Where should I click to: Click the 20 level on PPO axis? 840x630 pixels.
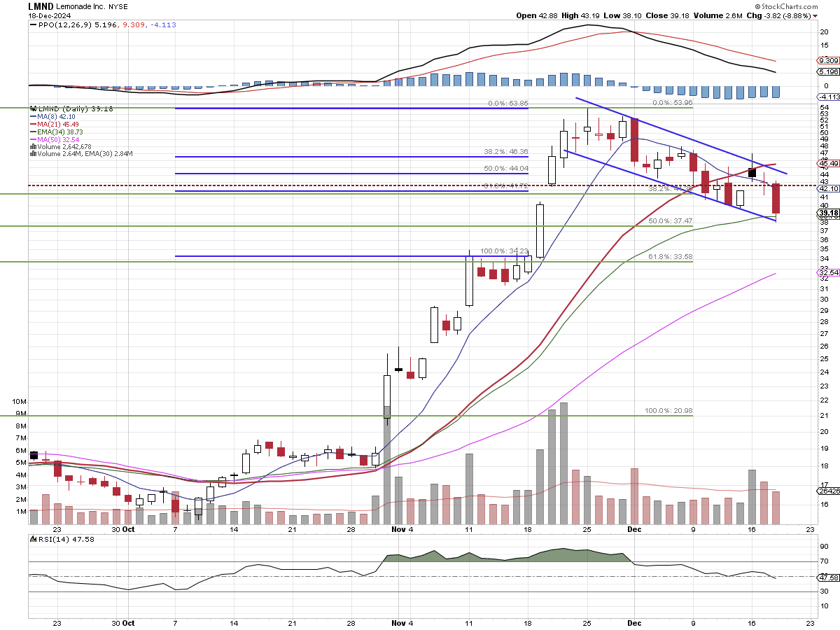[825, 31]
